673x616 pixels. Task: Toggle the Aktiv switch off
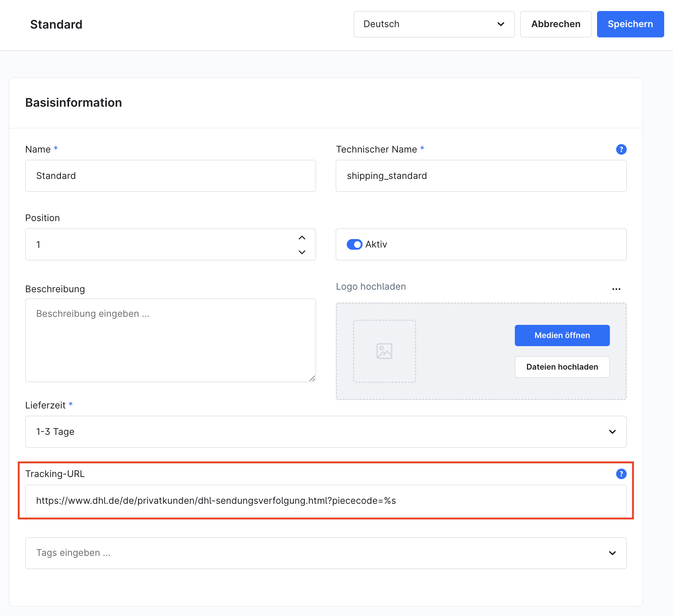[354, 244]
